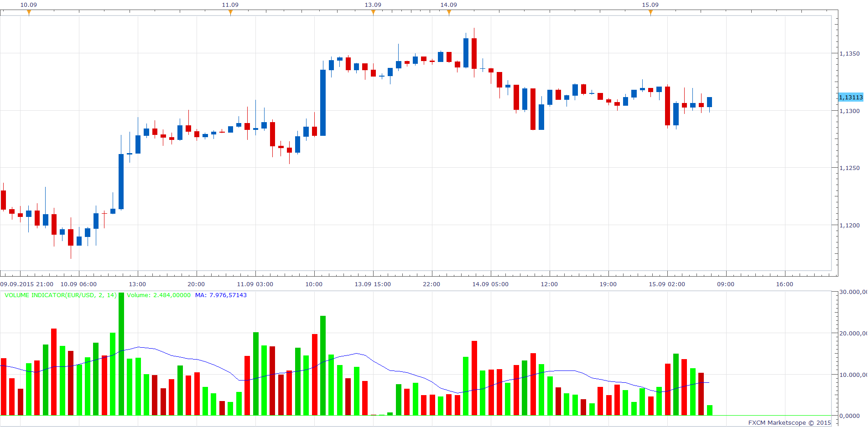The width and height of the screenshot is (868, 427).
Task: Click the 15.09 day marker triangle
Action: [x=650, y=13]
